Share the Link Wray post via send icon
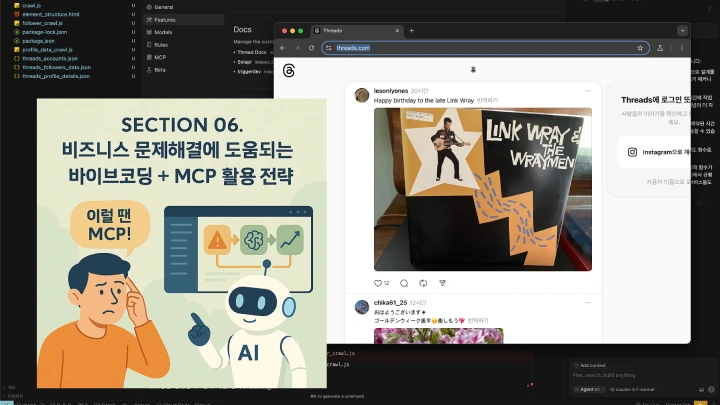 pyautogui.click(x=442, y=283)
